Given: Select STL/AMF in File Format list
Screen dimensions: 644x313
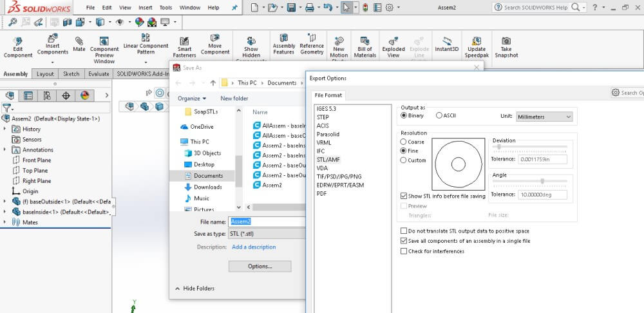Looking at the screenshot, I should click(x=328, y=159).
